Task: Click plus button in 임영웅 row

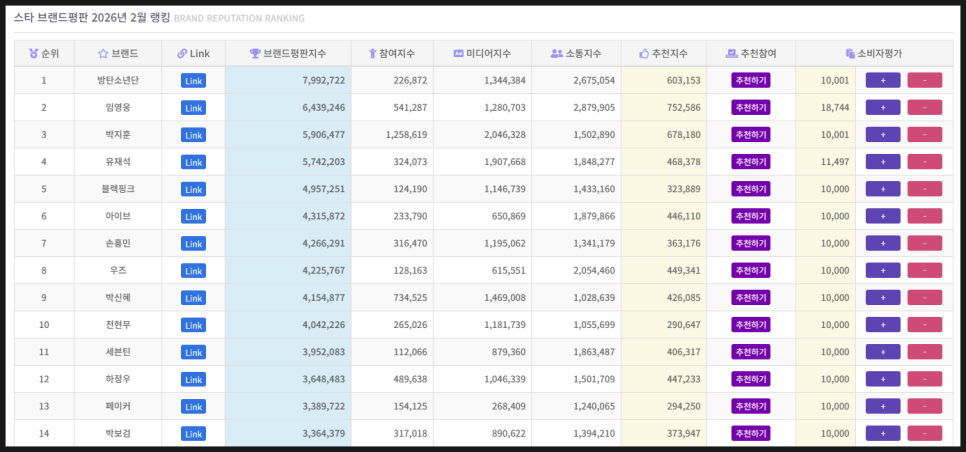Action: [x=883, y=108]
